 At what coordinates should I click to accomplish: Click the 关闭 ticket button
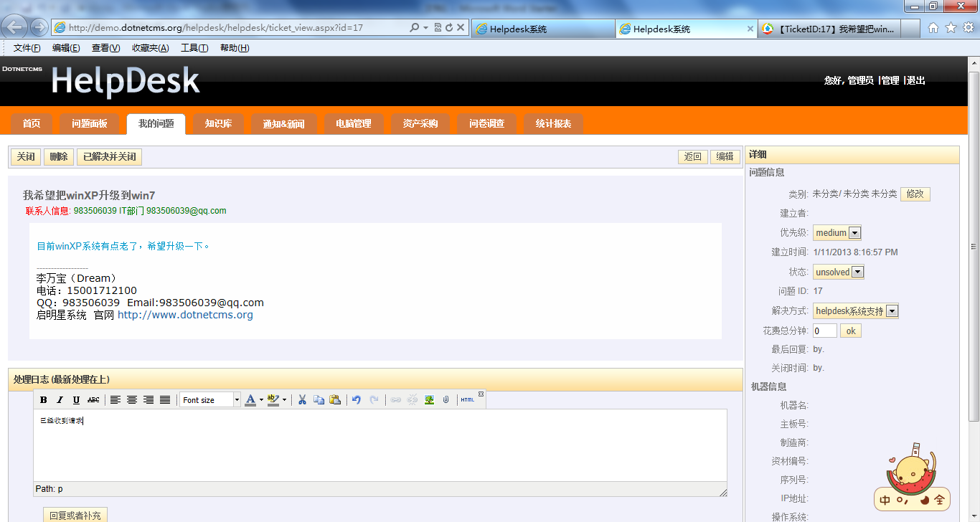point(26,157)
